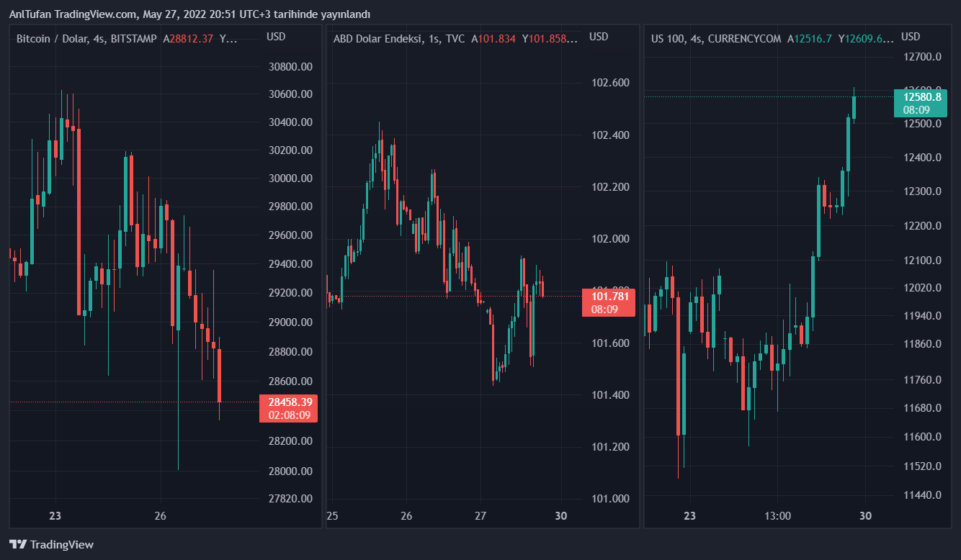Select date 27 on Dollar Index time axis
961x560 pixels.
[481, 516]
